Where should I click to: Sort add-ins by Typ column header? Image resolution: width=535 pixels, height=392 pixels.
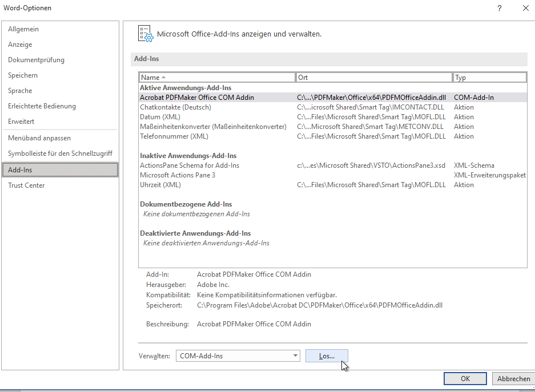click(x=489, y=78)
